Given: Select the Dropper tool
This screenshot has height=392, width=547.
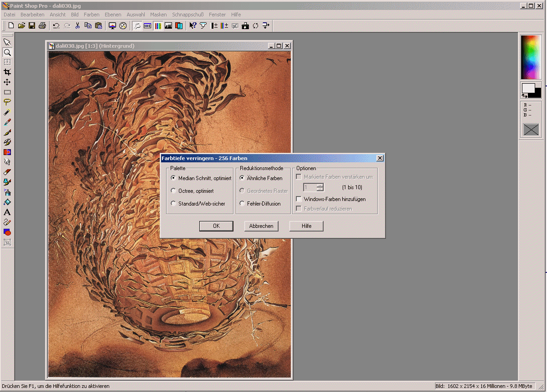Looking at the screenshot, I should point(7,122).
